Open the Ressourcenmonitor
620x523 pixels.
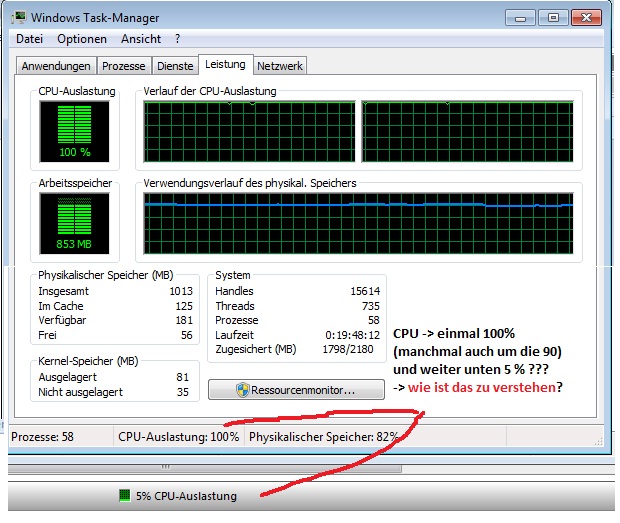click(296, 390)
